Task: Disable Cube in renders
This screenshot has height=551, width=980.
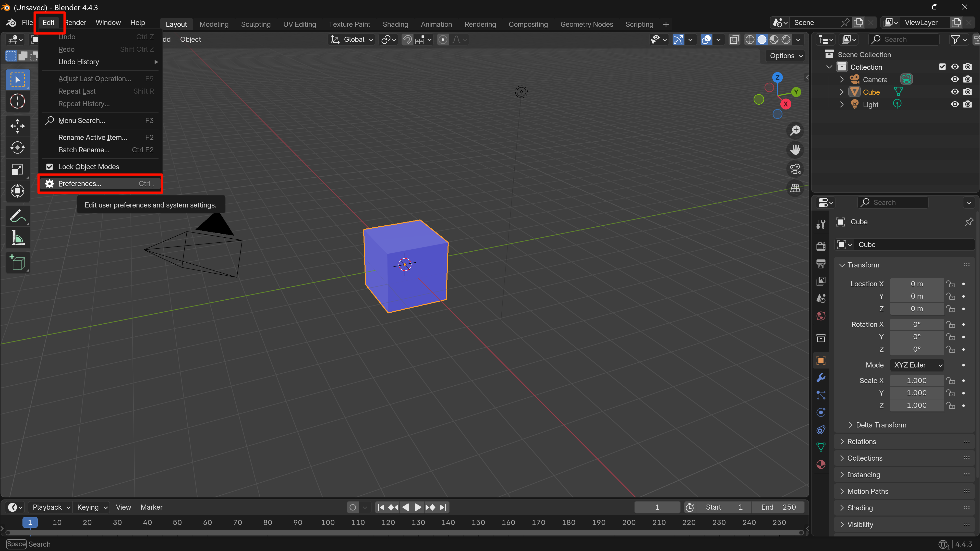Action: point(968,92)
